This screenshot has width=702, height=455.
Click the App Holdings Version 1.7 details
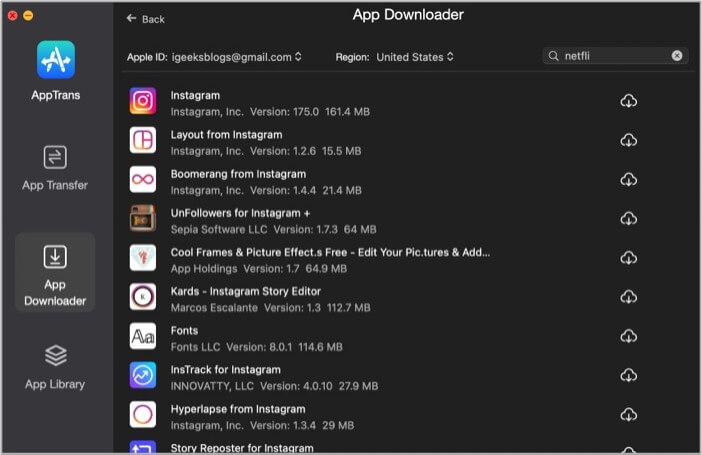258,269
